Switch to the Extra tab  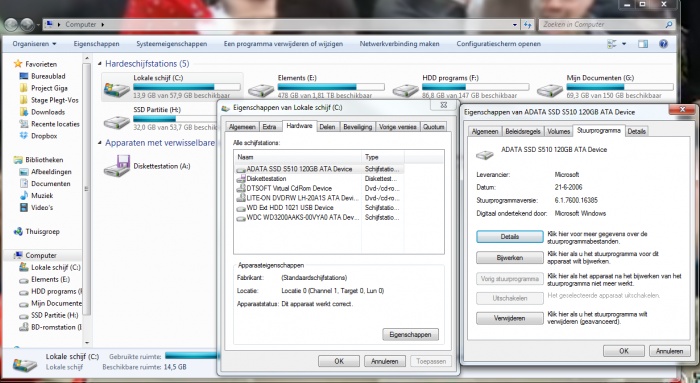tap(269, 127)
